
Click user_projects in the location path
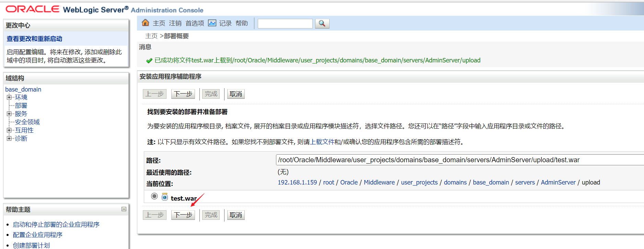click(x=419, y=182)
